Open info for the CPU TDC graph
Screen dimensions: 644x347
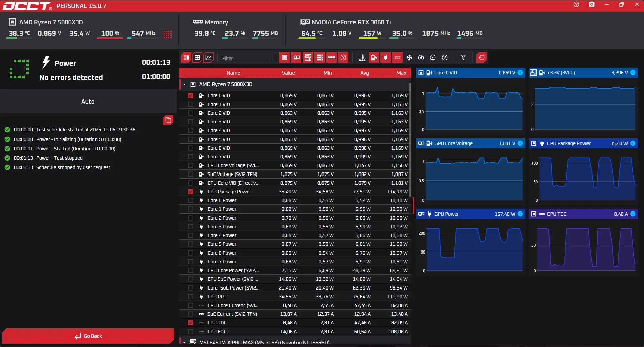633,214
